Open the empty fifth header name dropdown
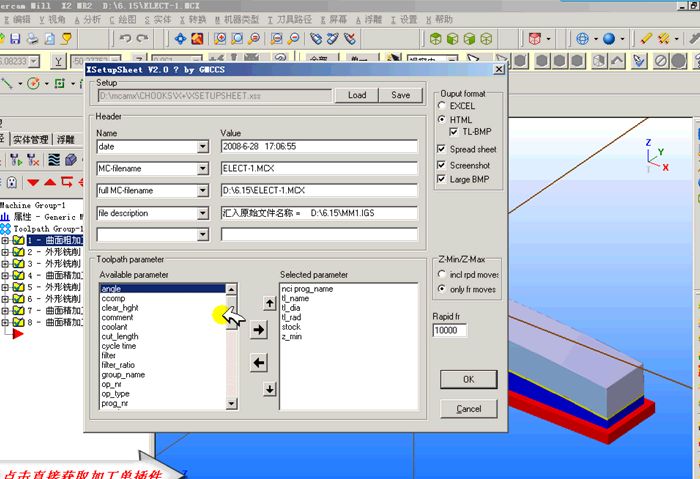Screen dimensions: 700x479 pyautogui.click(x=203, y=234)
